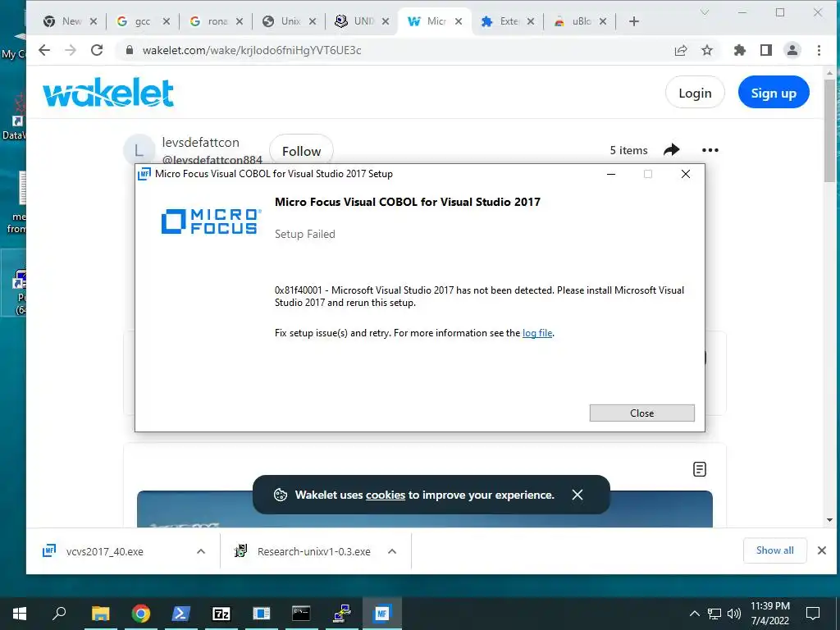Click the Chrome taskbar icon
This screenshot has height=630, width=840.
[x=140, y=614]
